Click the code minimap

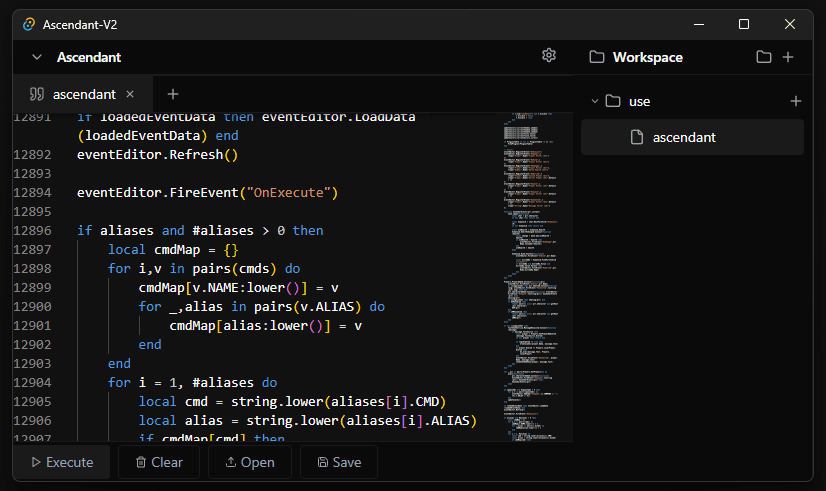coord(530,277)
